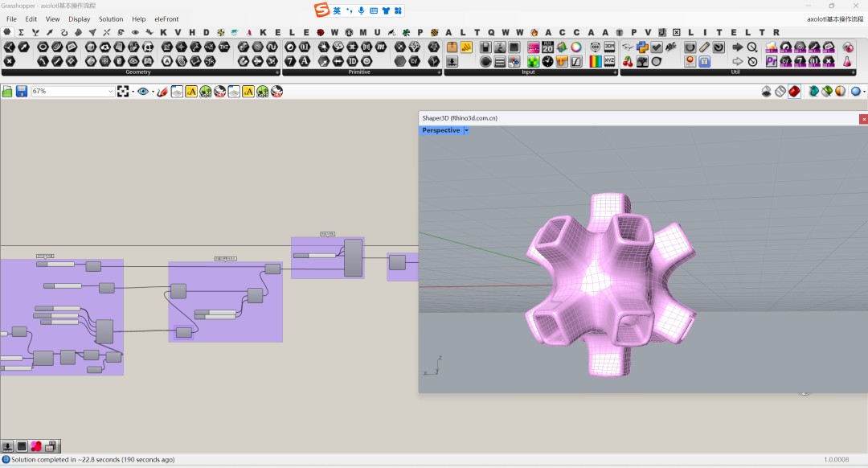Screen dimensions: 868x468
Task: Open the Display menu
Action: click(79, 18)
